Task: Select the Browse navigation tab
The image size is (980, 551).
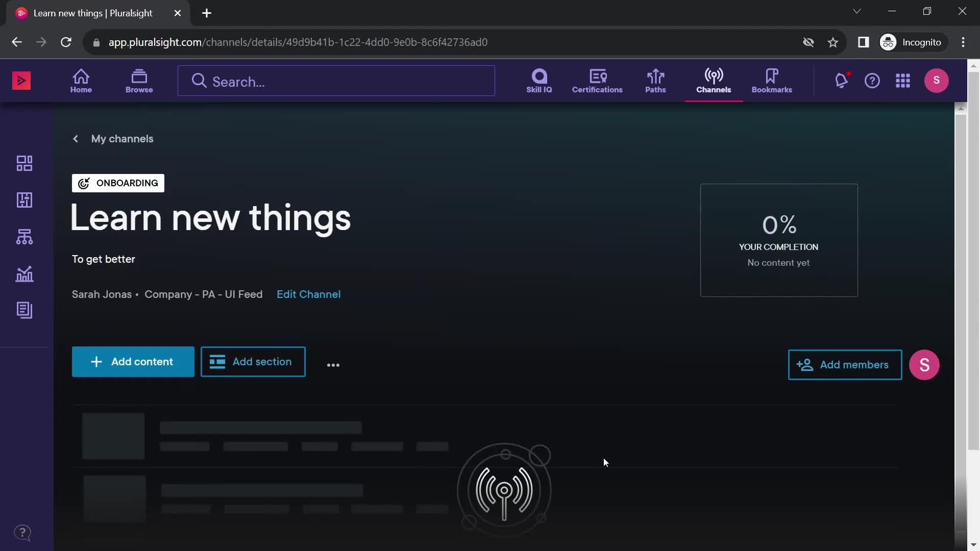Action: [139, 80]
